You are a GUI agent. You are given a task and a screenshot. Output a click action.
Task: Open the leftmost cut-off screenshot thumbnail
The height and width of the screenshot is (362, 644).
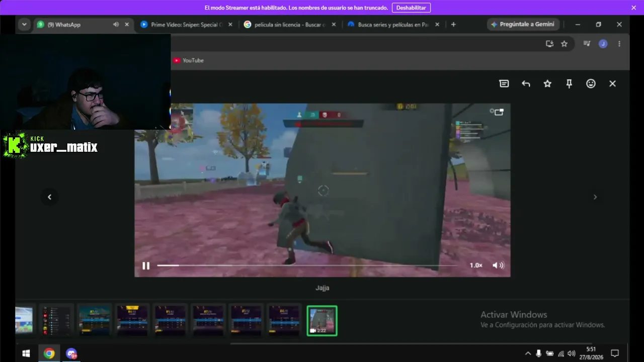click(24, 320)
